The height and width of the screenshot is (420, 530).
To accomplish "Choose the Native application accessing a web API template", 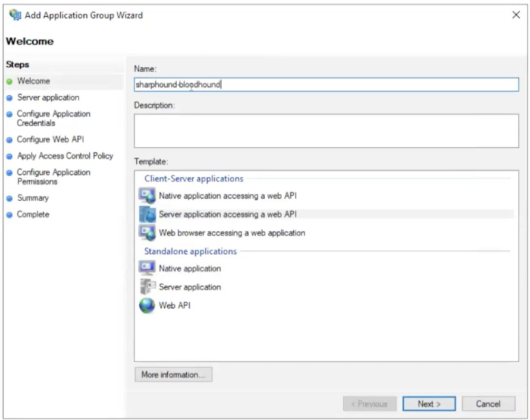I will coord(227,196).
